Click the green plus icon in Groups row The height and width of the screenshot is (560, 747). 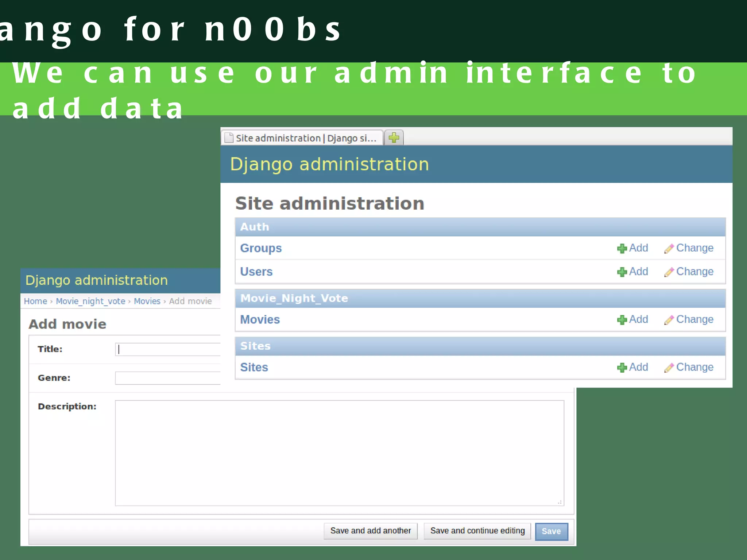pos(622,249)
